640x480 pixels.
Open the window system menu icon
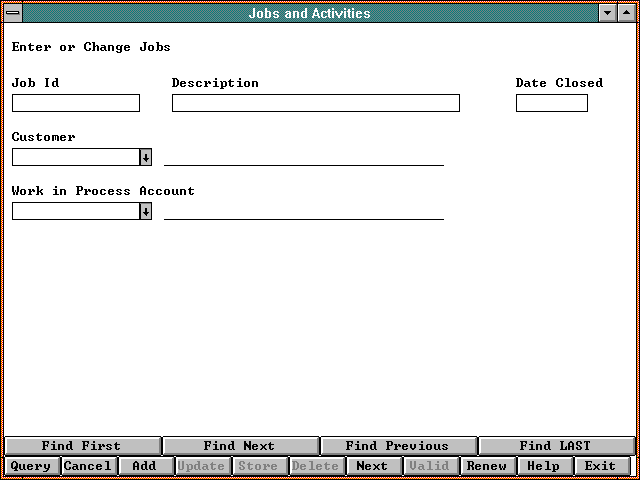point(13,14)
